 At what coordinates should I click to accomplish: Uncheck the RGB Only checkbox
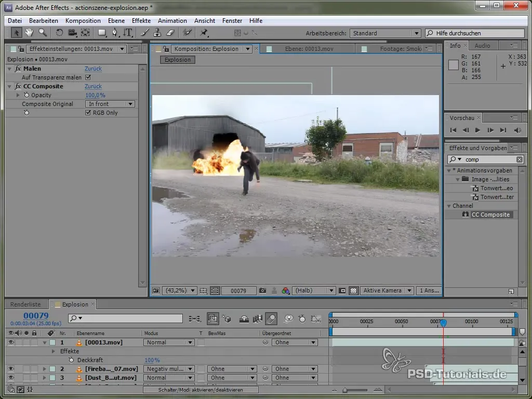(x=88, y=113)
